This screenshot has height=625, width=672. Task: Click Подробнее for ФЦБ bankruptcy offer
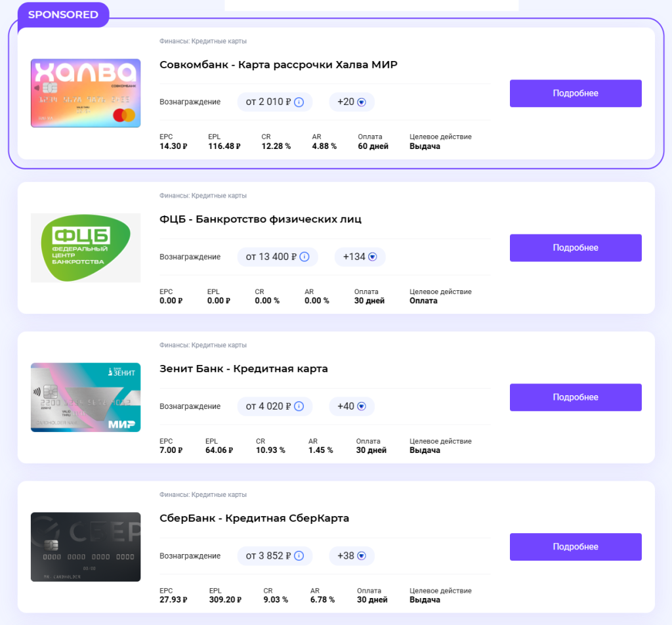576,248
